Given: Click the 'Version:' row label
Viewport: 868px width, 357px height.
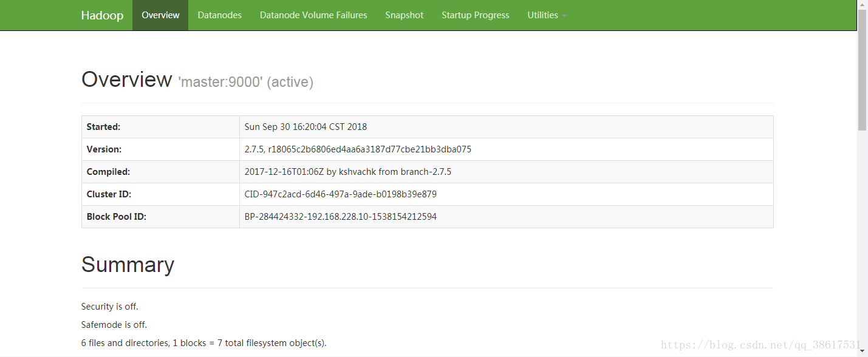Looking at the screenshot, I should [x=104, y=149].
